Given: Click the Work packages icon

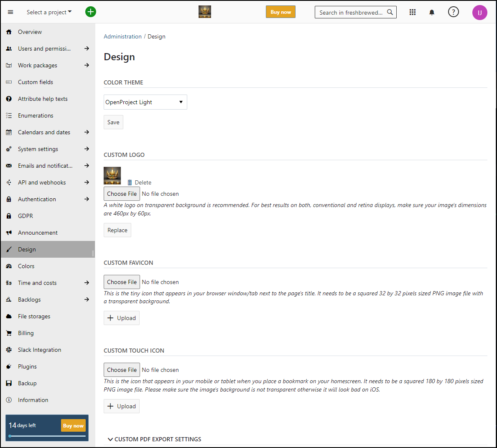Looking at the screenshot, I should [9, 65].
